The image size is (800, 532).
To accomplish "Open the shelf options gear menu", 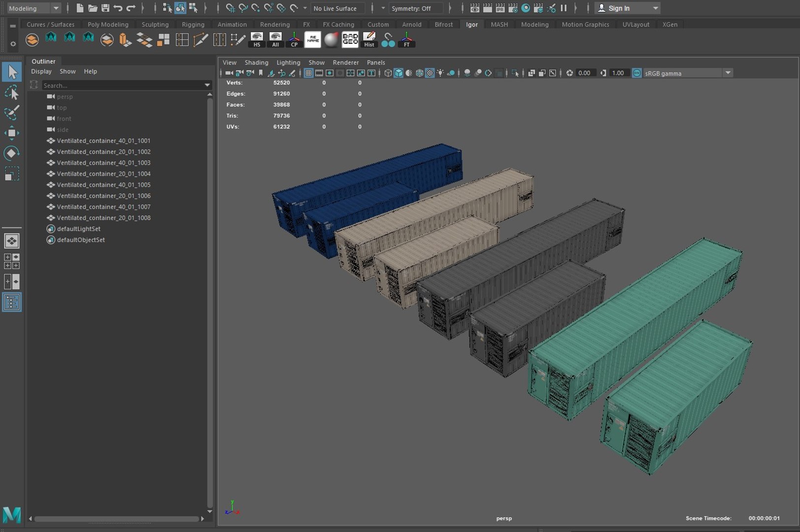I will pos(13,44).
